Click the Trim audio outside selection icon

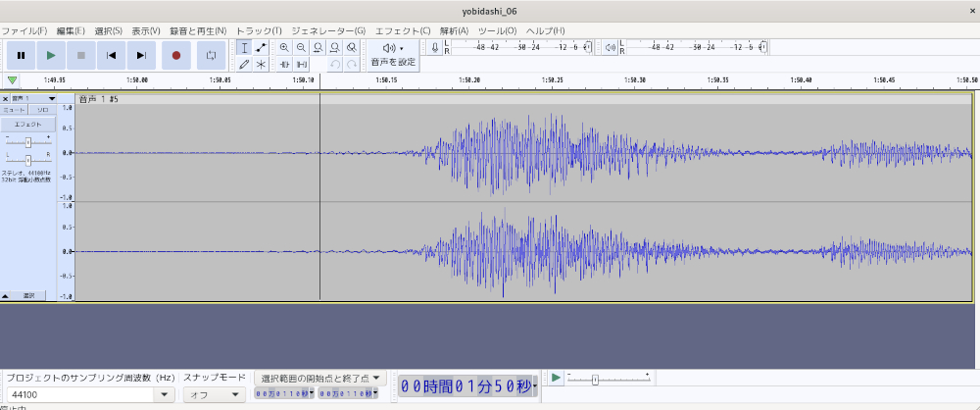click(284, 64)
